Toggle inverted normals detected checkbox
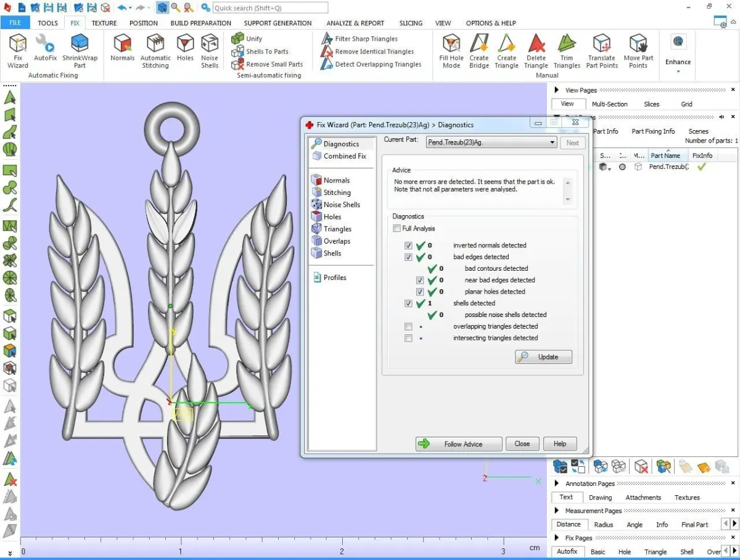 (x=408, y=245)
